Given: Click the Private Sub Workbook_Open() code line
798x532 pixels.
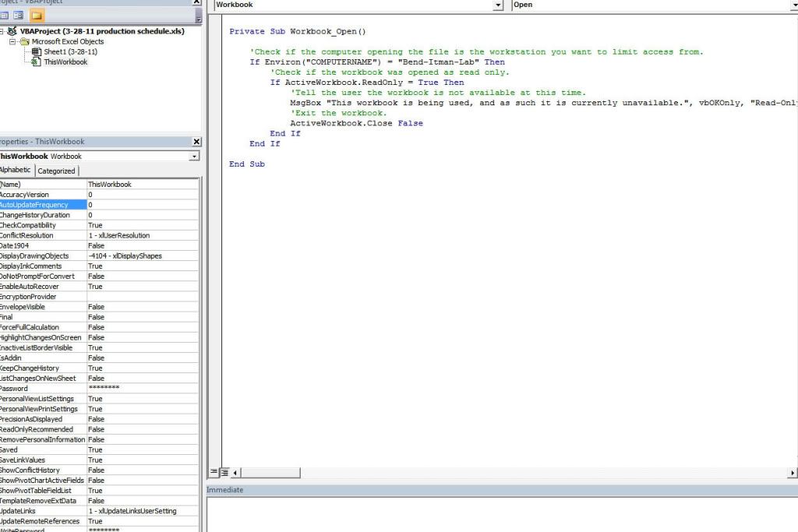Looking at the screenshot, I should click(297, 31).
